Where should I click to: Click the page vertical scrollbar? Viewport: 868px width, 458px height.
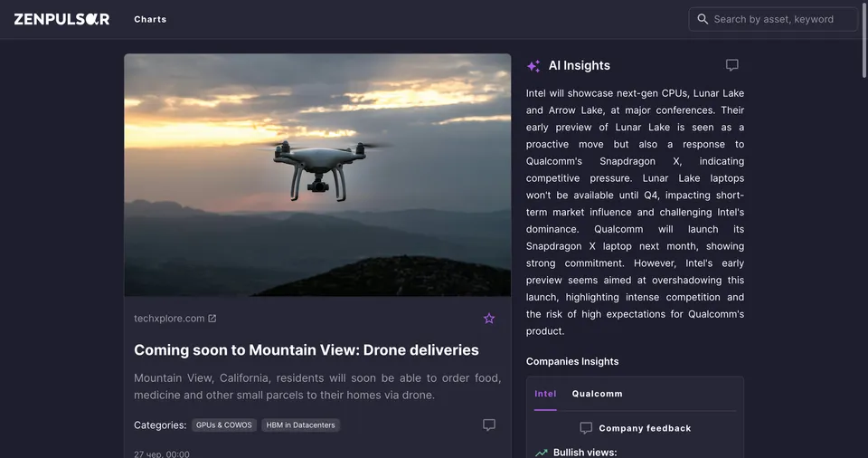coord(863,39)
